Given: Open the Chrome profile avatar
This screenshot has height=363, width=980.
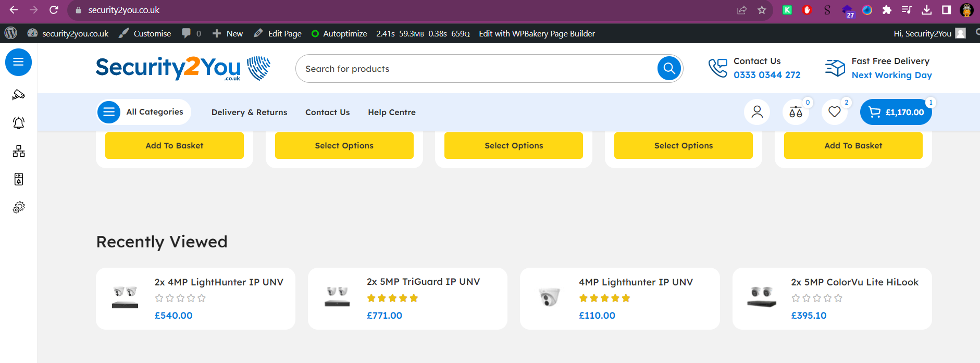Looking at the screenshot, I should click(x=966, y=10).
